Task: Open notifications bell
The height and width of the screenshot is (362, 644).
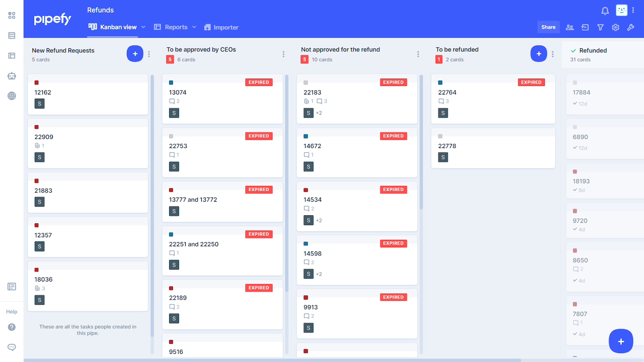Action: click(605, 11)
